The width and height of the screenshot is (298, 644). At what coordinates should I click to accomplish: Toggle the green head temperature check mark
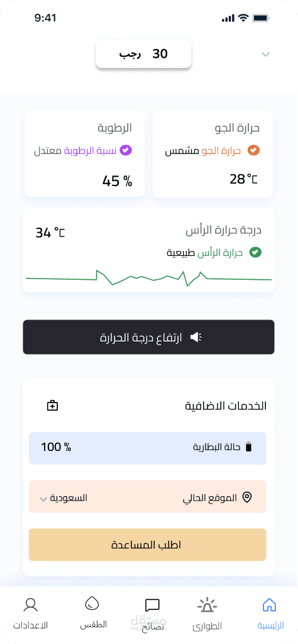tap(256, 252)
